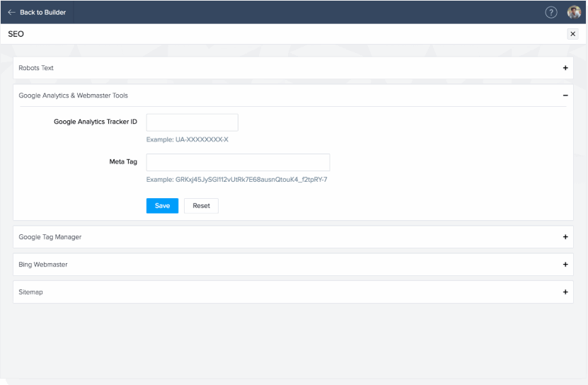Click the Sitemap section title
This screenshot has width=588, height=385.
[30, 292]
